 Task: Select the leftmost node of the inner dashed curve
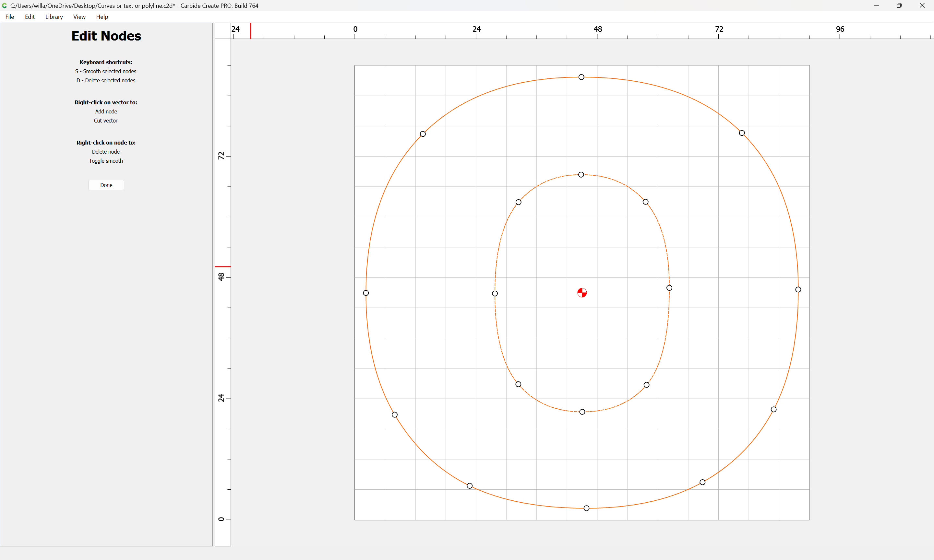[x=495, y=294]
